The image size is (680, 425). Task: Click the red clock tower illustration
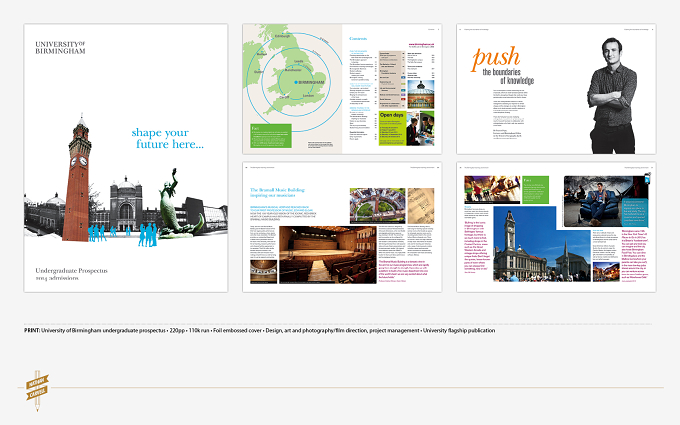[x=78, y=178]
